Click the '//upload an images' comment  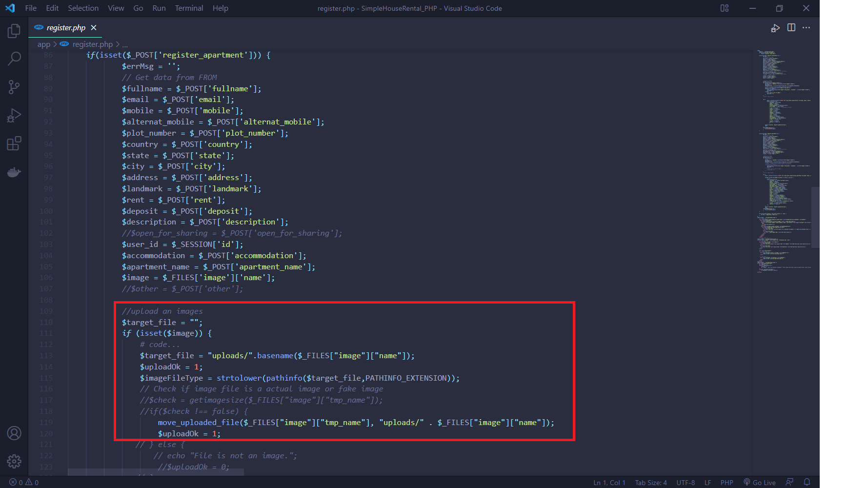coord(162,311)
